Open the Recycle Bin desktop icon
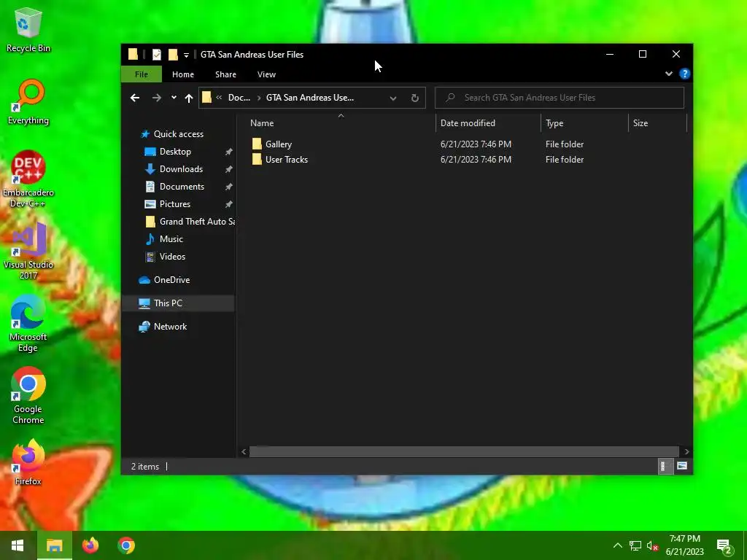 click(x=28, y=30)
